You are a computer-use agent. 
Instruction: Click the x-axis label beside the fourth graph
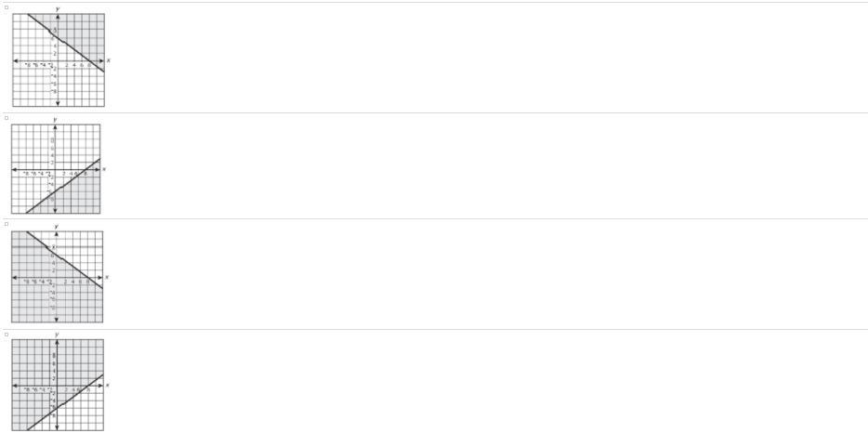pyautogui.click(x=107, y=385)
